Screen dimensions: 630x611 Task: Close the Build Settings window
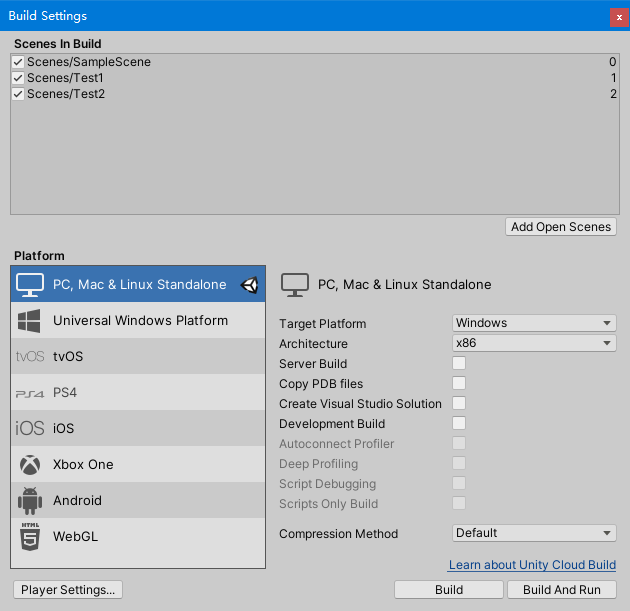click(619, 17)
